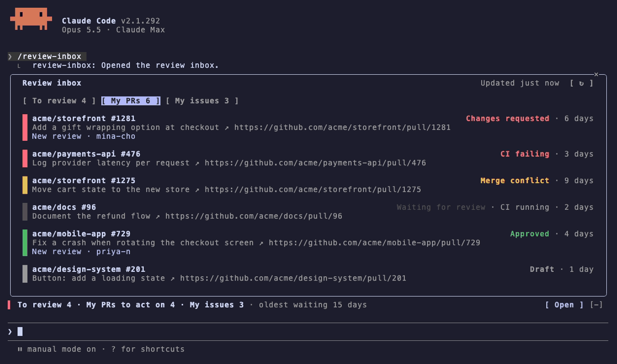Select the acme/design-system #201 title
Image resolution: width=617 pixels, height=364 pixels.
(x=89, y=270)
